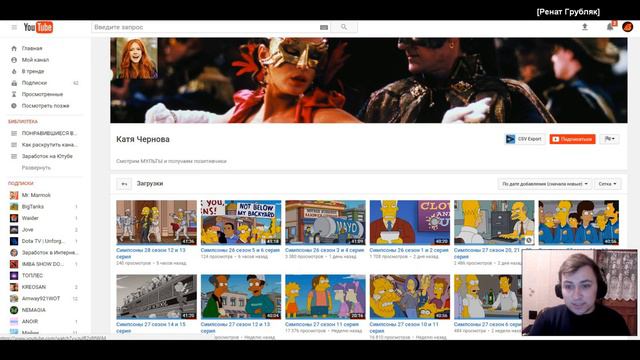Open thumbnail Симпсоны 27 сезон 14 и 15

156,297
